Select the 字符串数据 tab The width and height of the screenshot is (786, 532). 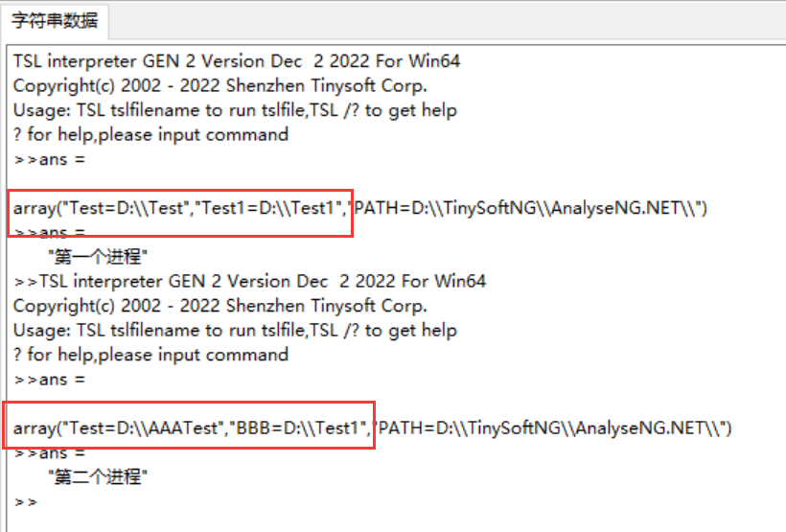coord(55,20)
